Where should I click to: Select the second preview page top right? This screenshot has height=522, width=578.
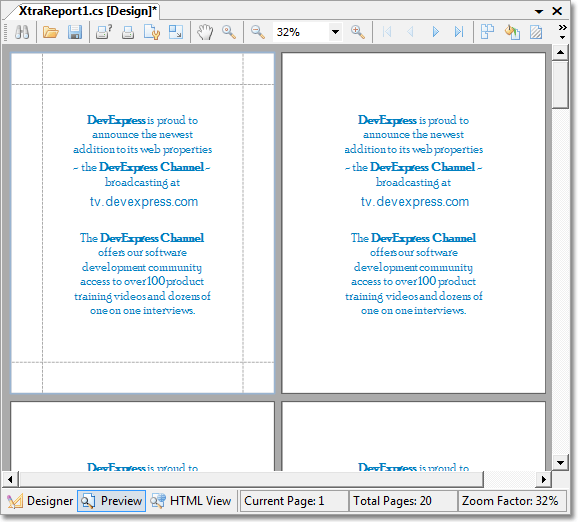tap(414, 223)
